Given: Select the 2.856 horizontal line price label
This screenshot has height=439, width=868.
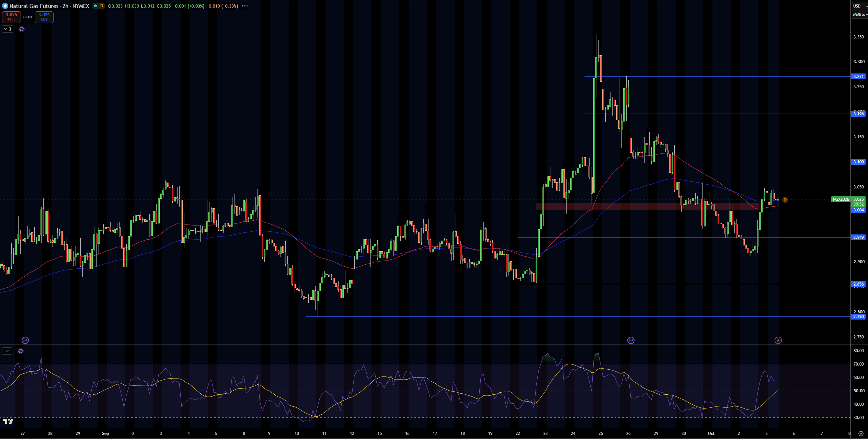Looking at the screenshot, I should tap(858, 284).
